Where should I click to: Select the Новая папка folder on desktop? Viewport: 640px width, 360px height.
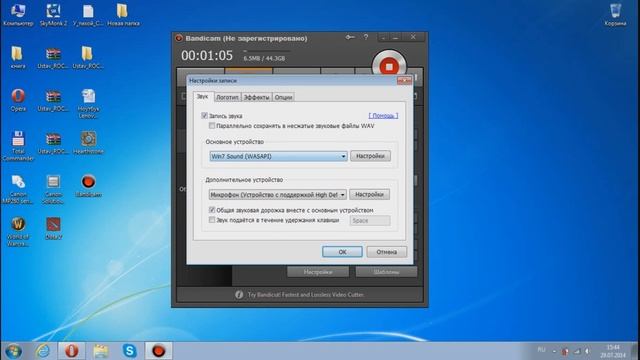pos(123,15)
